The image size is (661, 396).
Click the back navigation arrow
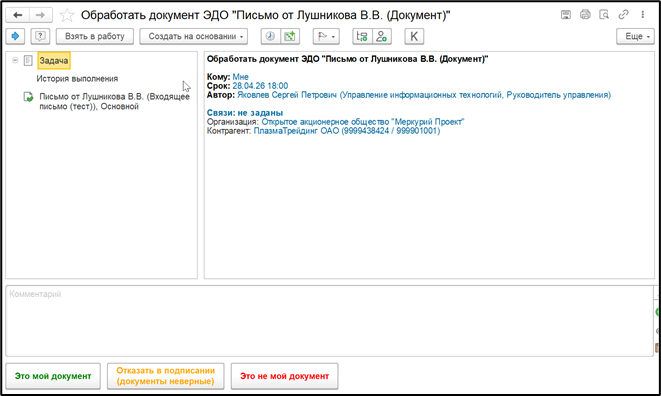(18, 16)
